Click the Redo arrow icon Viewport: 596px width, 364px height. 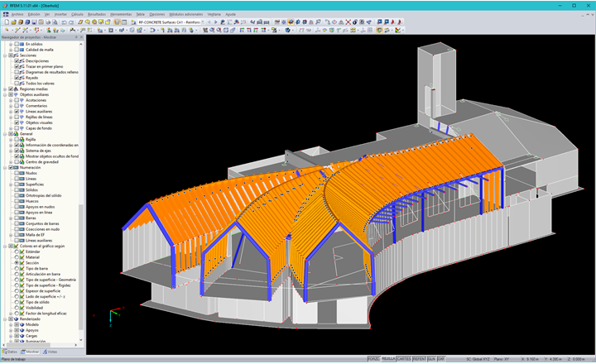[70, 22]
